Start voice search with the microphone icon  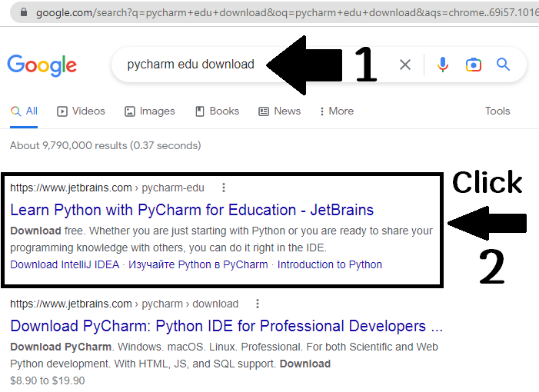coord(443,65)
